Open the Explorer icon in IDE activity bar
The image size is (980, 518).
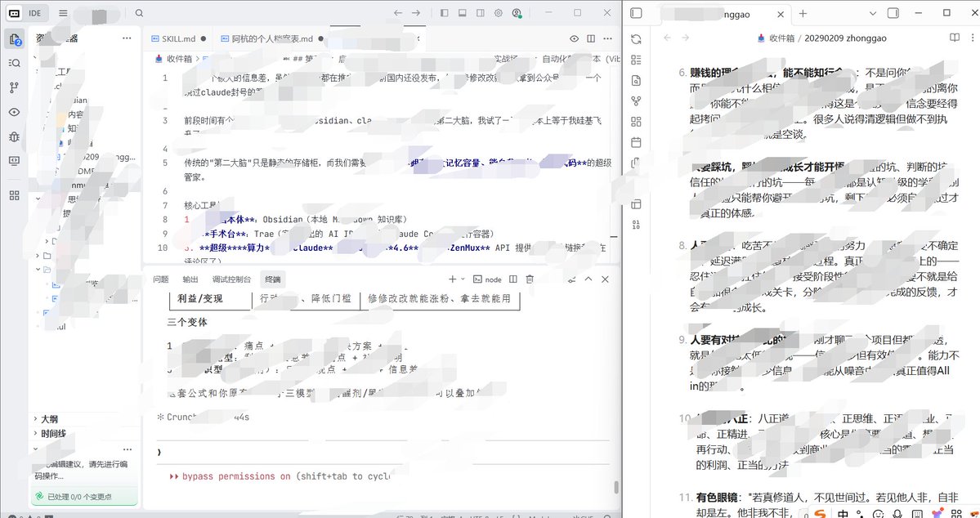pos(15,39)
